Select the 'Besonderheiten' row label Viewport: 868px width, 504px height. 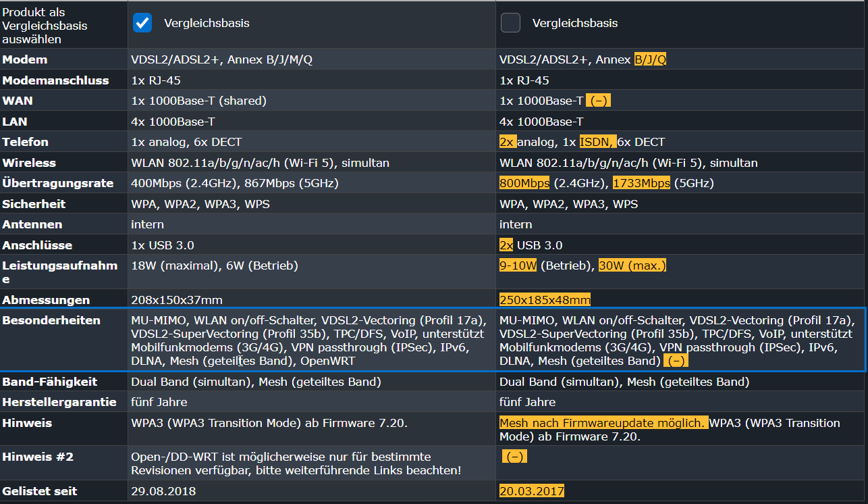pyautogui.click(x=51, y=320)
